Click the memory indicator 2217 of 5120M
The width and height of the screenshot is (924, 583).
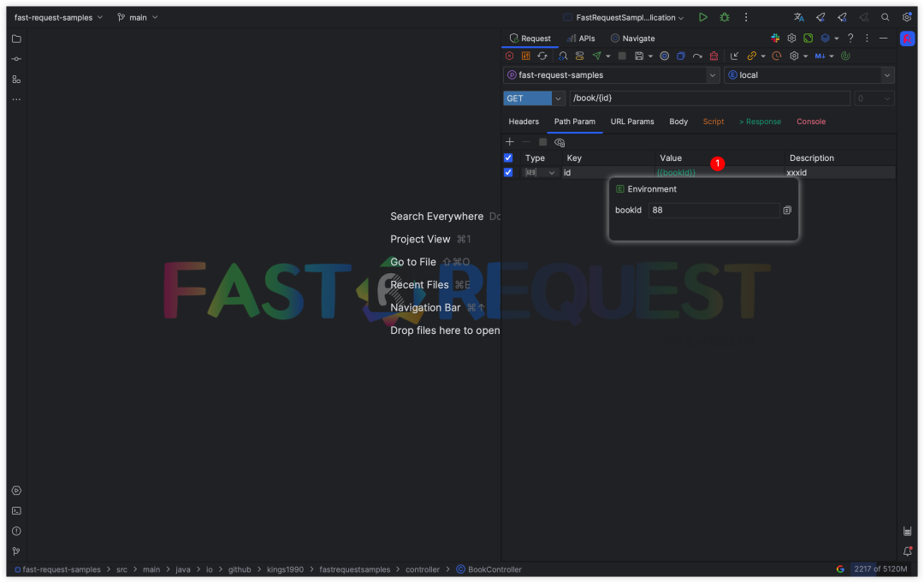(880, 569)
